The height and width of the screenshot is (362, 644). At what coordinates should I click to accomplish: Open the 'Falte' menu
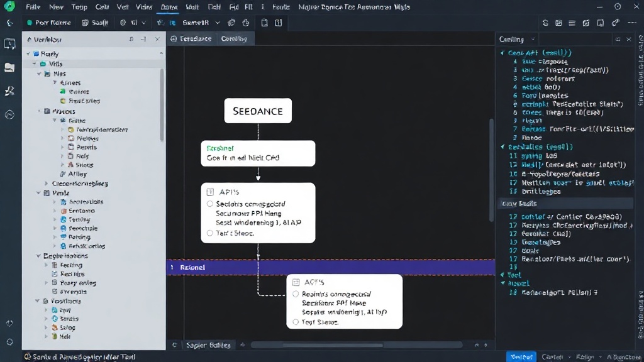click(x=33, y=7)
